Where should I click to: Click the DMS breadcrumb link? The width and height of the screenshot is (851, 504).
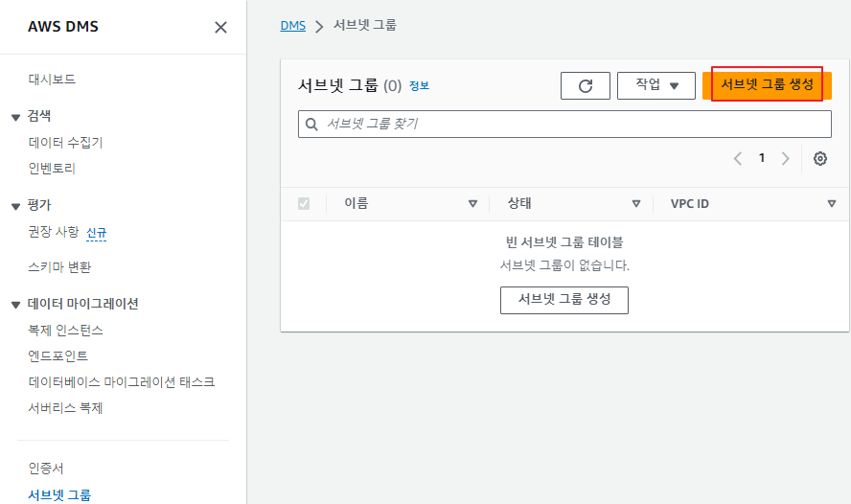[292, 26]
